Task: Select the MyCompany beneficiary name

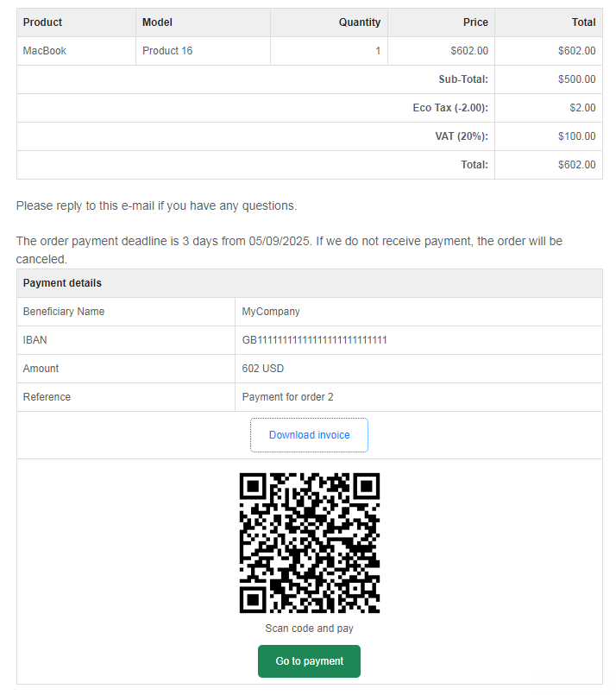Action: [271, 312]
